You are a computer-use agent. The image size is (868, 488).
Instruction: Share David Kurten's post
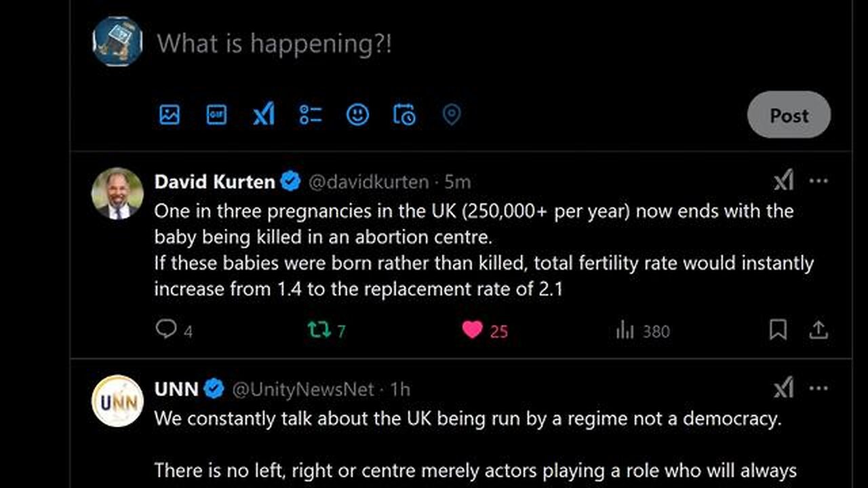tap(818, 330)
